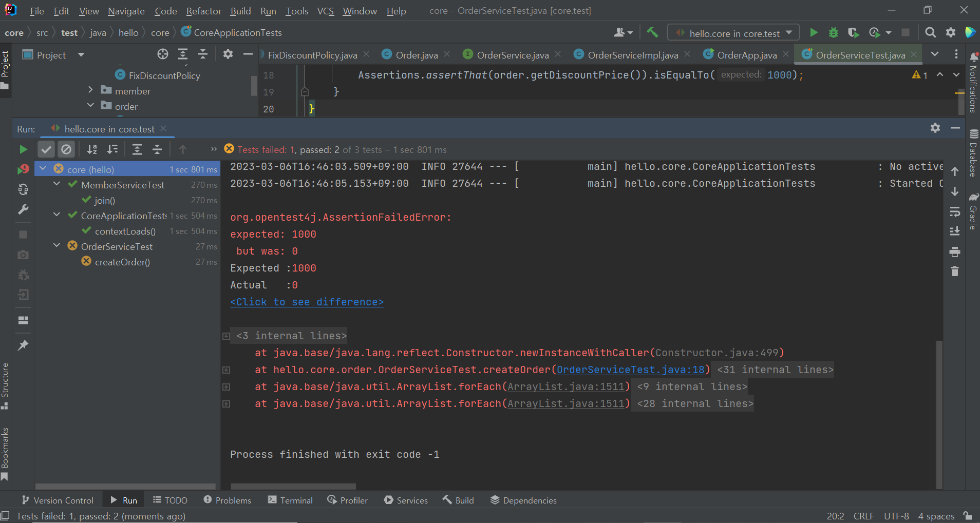Collapse the order package folder

click(90, 106)
